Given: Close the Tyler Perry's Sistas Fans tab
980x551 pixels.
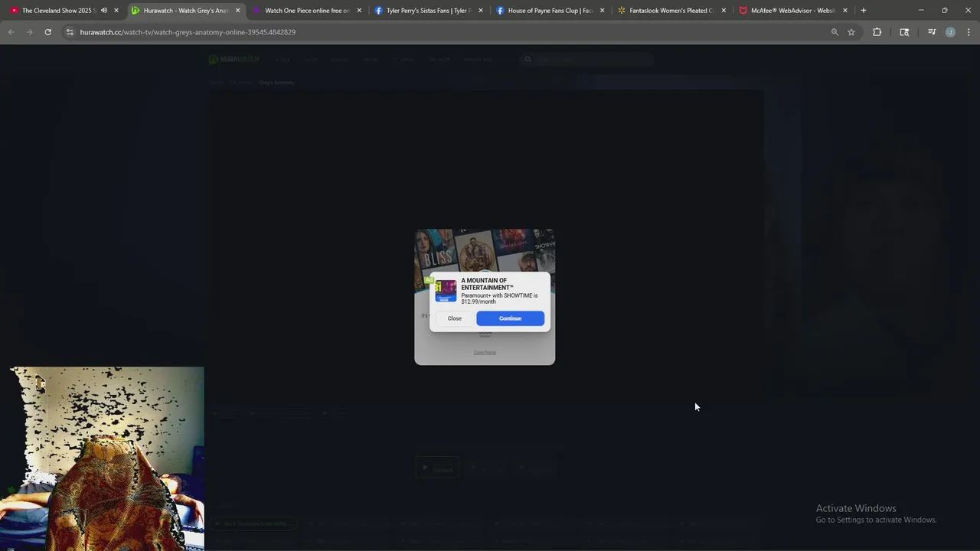Looking at the screenshot, I should point(480,11).
